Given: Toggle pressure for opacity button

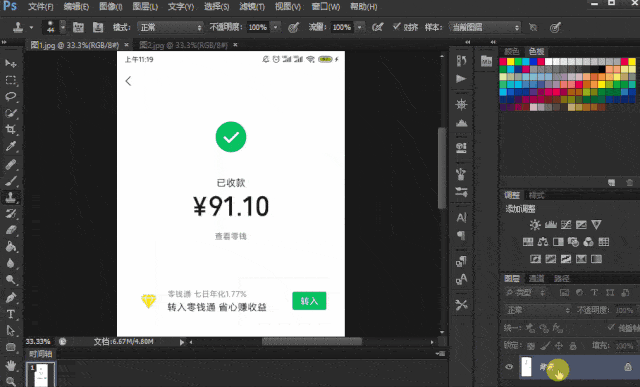Looking at the screenshot, I should [293, 27].
